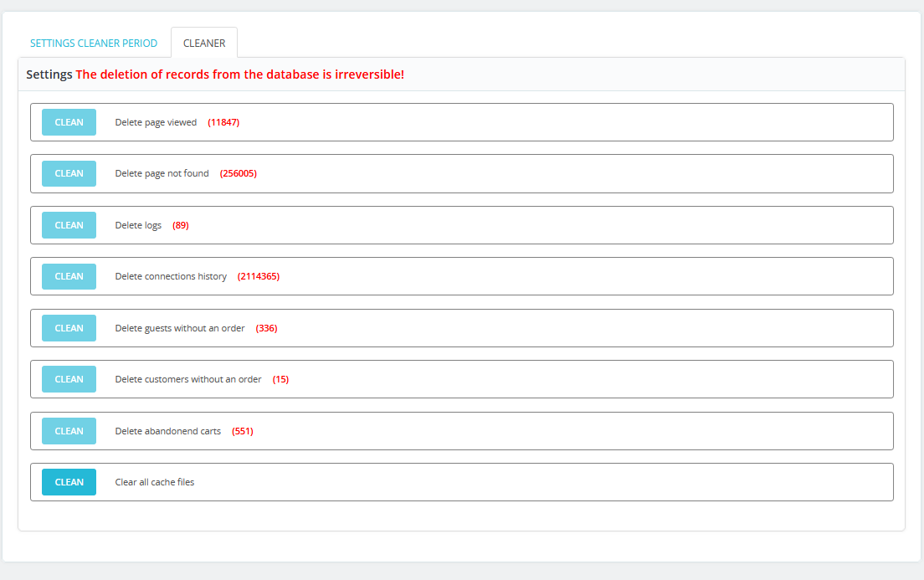Screen dimensions: 924x580
Task: Click the 'Delete connections history' label
Action: [x=171, y=276]
